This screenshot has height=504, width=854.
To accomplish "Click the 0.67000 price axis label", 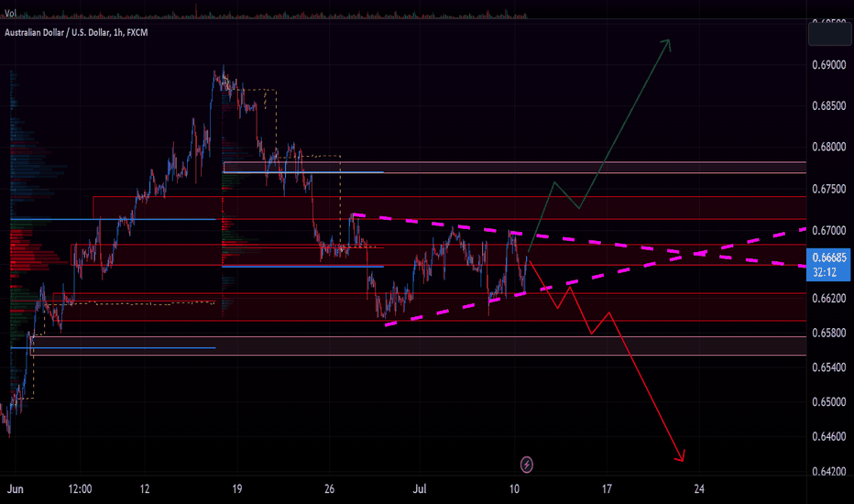I will coord(829,231).
